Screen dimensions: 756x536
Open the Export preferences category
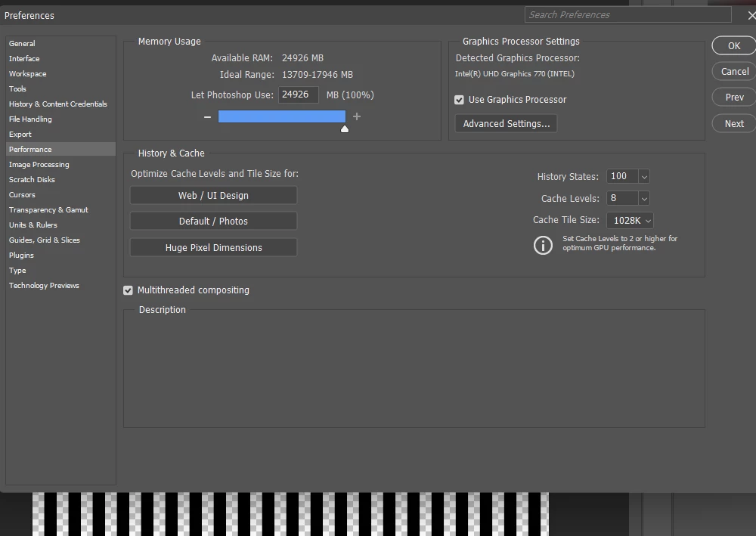pos(20,134)
